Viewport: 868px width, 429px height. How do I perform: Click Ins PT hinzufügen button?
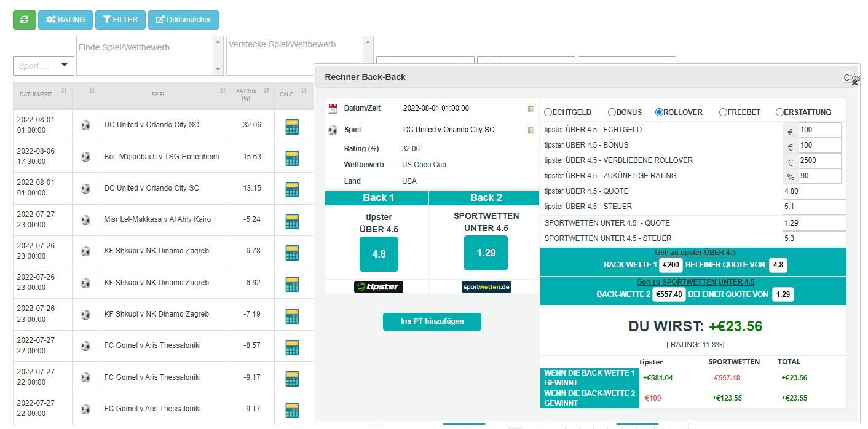pos(432,321)
